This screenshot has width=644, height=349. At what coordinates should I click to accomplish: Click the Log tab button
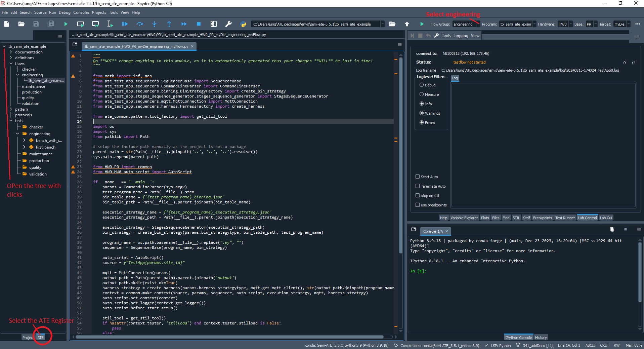coord(455,78)
